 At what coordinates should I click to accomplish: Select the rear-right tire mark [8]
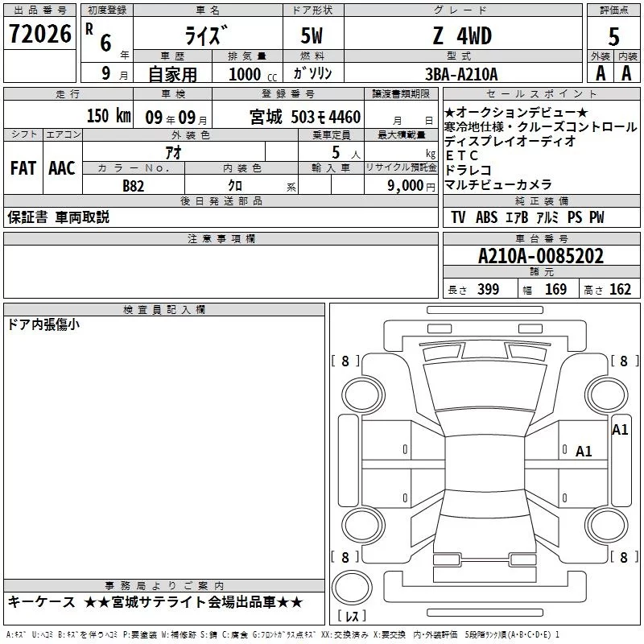(625, 557)
